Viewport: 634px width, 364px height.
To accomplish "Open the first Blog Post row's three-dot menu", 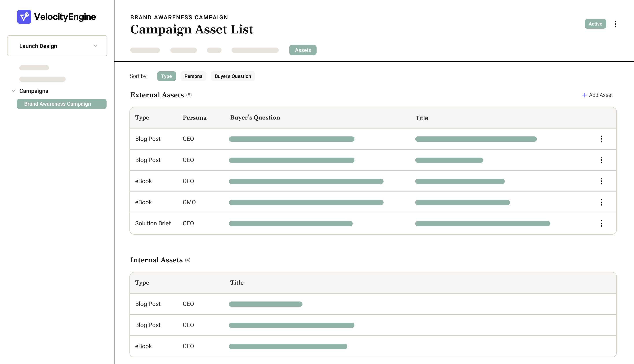I will [x=601, y=139].
